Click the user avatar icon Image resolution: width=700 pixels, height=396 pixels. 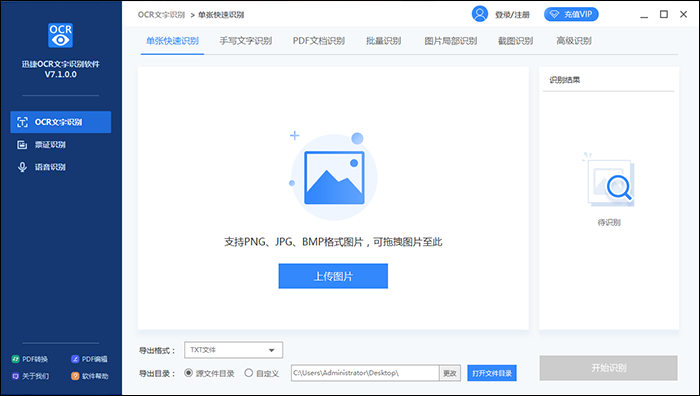click(480, 14)
